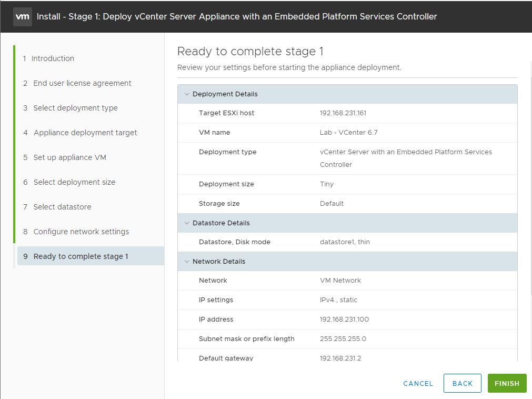Go to step 7 Select datastore
The height and width of the screenshot is (399, 532).
(57, 207)
